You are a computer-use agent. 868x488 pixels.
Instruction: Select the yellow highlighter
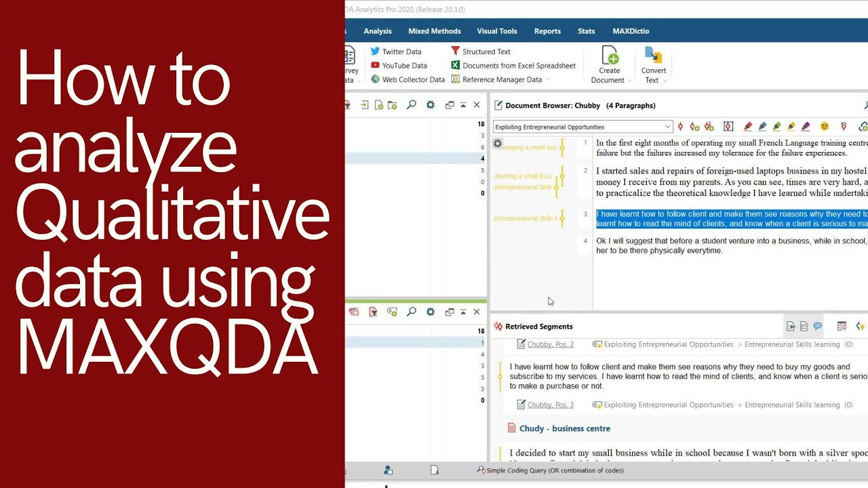click(x=791, y=127)
